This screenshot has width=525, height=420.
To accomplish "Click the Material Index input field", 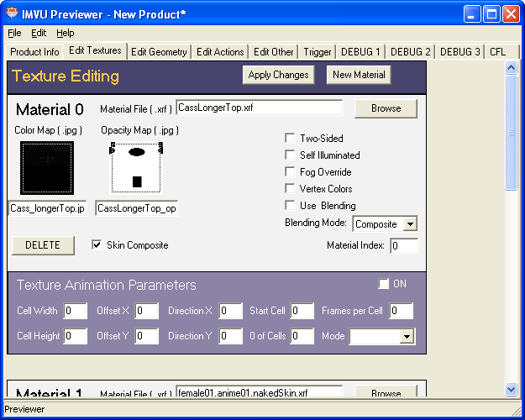I will pos(403,246).
